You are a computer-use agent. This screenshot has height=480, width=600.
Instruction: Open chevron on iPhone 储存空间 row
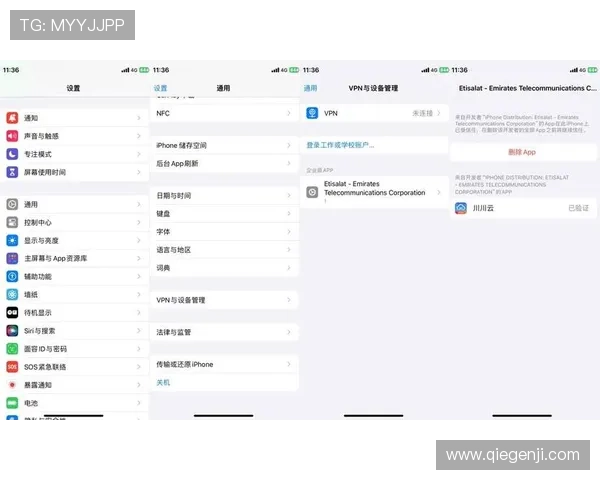coord(289,145)
